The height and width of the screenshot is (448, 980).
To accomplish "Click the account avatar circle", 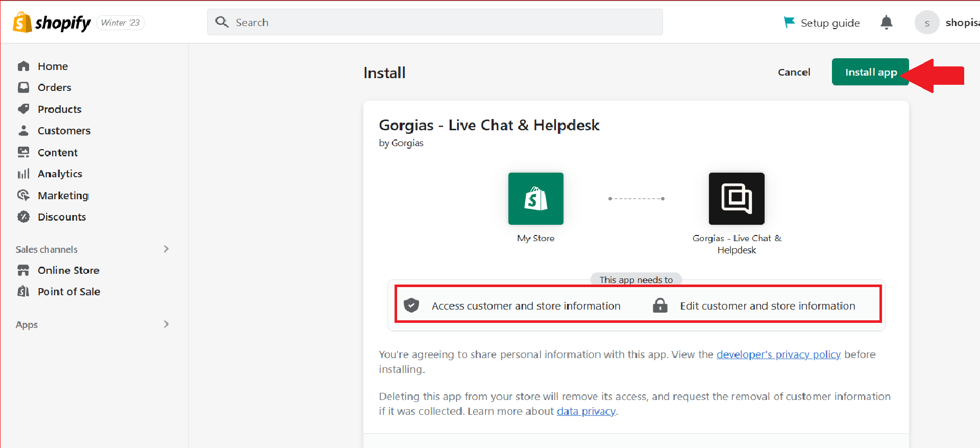I will (x=927, y=22).
